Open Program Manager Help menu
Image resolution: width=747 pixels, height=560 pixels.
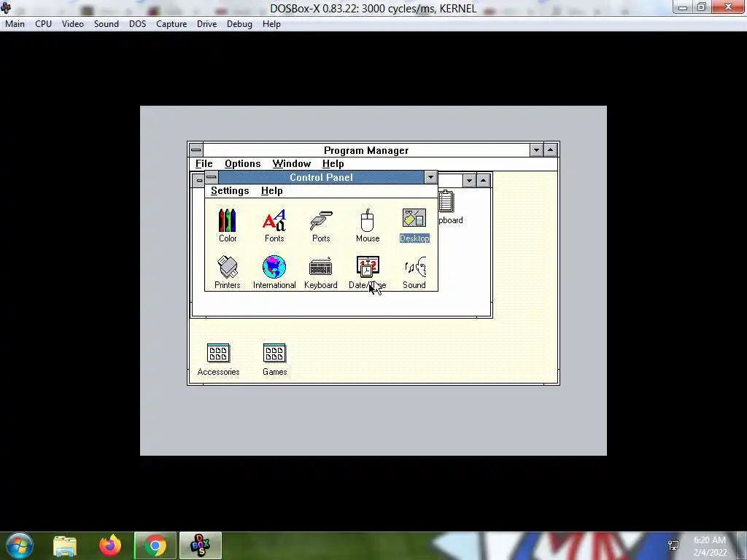[333, 163]
